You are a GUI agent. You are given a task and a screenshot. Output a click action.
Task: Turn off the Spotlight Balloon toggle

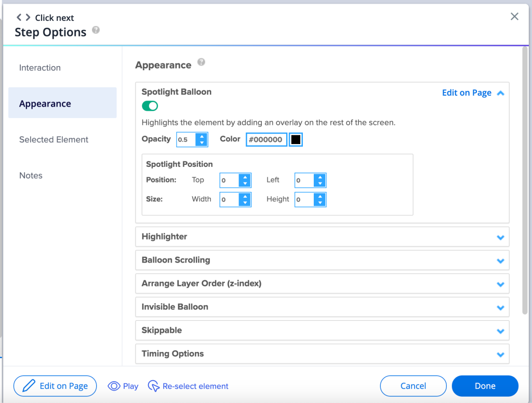click(150, 106)
